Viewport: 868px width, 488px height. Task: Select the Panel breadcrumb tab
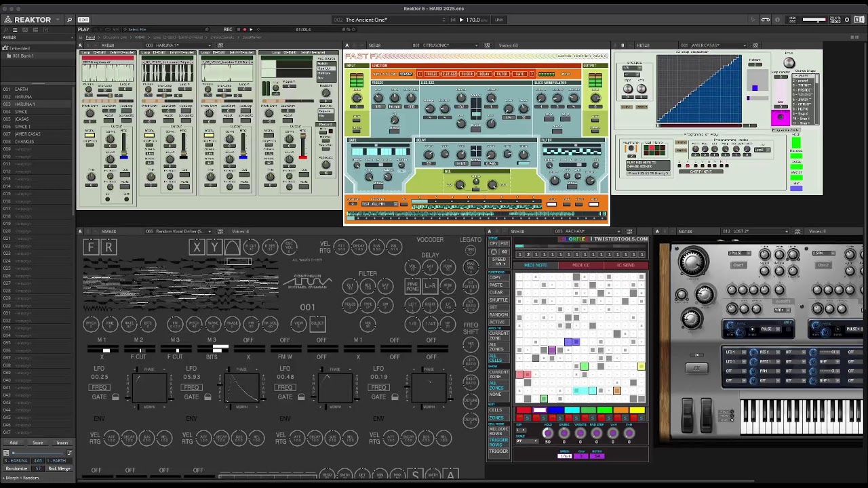pyautogui.click(x=90, y=37)
